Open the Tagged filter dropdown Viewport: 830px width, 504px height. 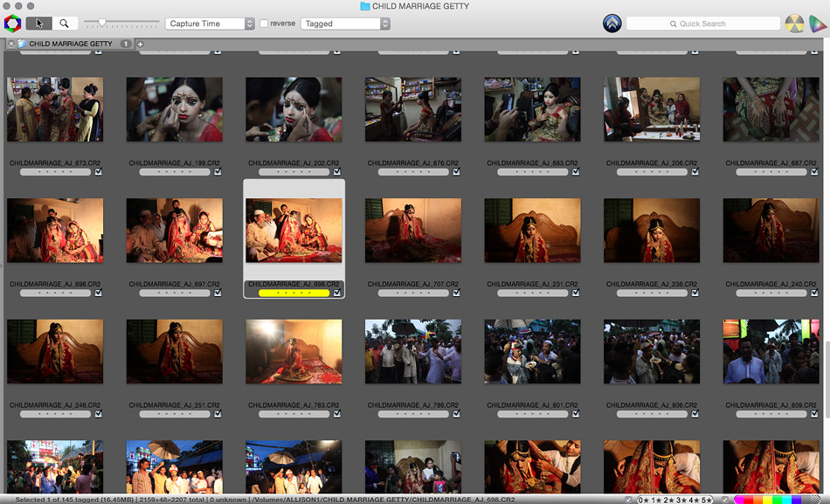345,24
